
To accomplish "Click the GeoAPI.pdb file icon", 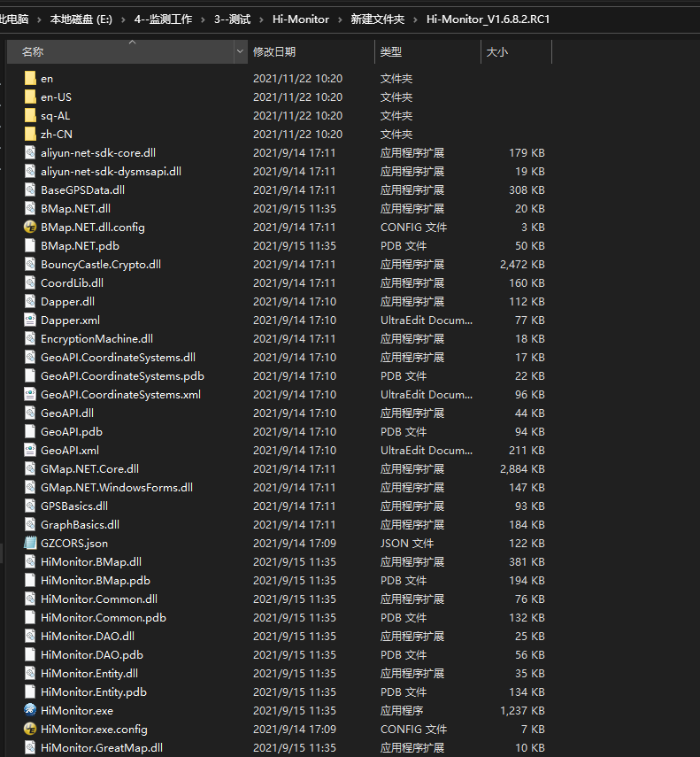I will click(30, 431).
